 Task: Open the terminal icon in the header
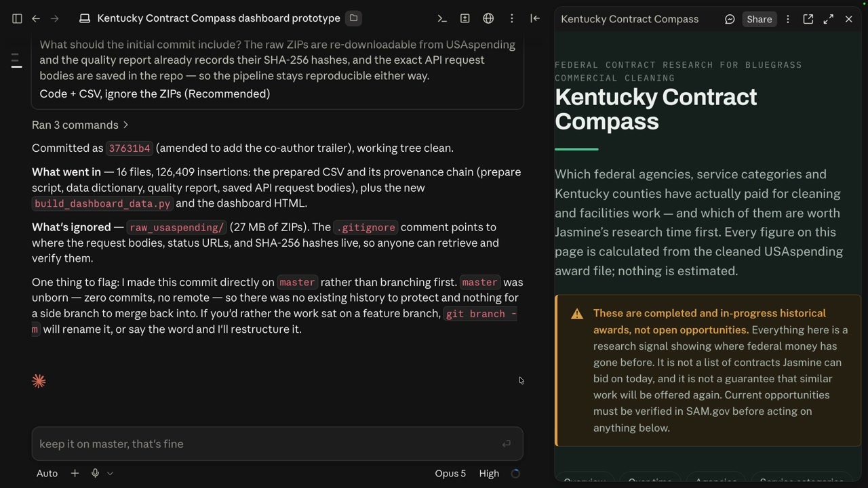pyautogui.click(x=442, y=18)
